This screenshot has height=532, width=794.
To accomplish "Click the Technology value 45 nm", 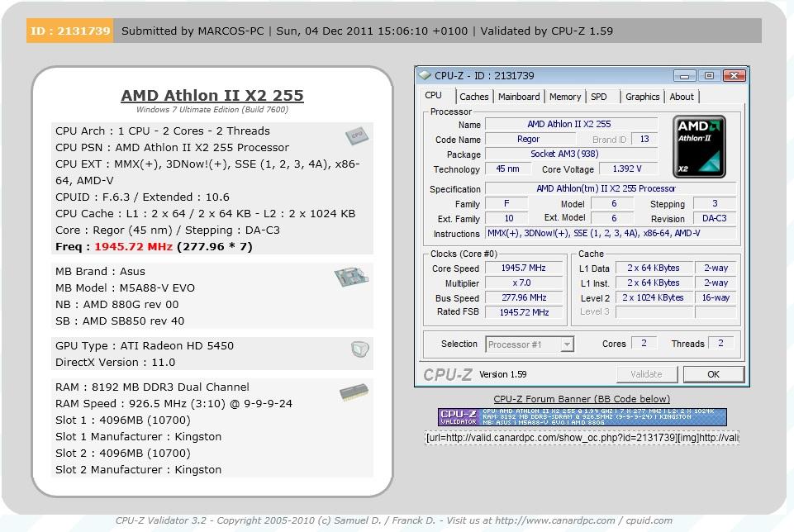I will click(x=506, y=169).
